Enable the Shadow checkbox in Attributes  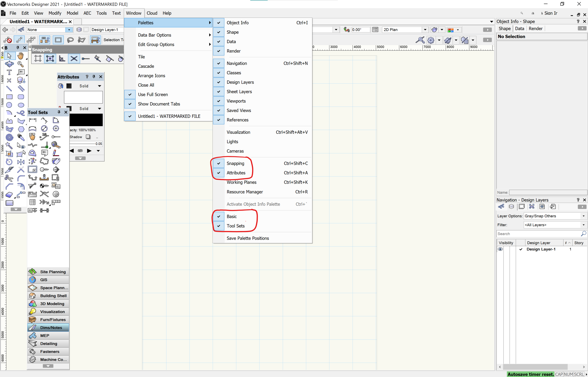(88, 137)
